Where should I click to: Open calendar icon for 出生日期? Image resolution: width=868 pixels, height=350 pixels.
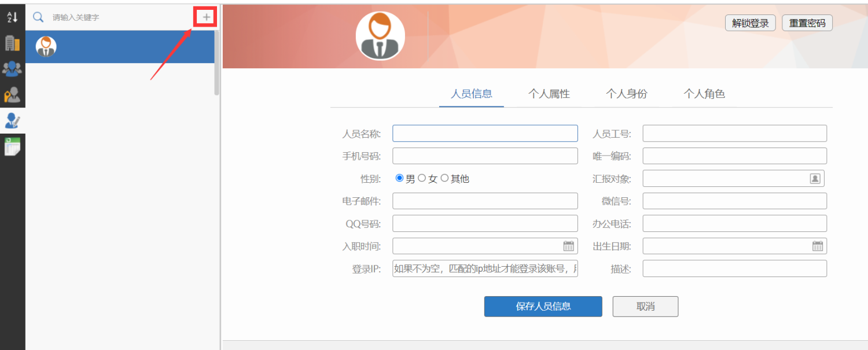pos(818,246)
